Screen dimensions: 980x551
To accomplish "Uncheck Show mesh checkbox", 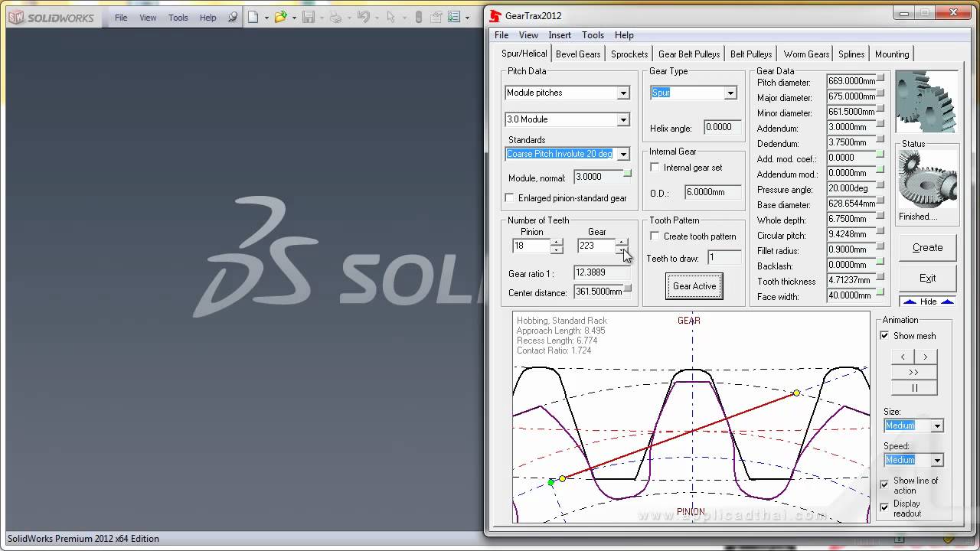I will pos(884,336).
